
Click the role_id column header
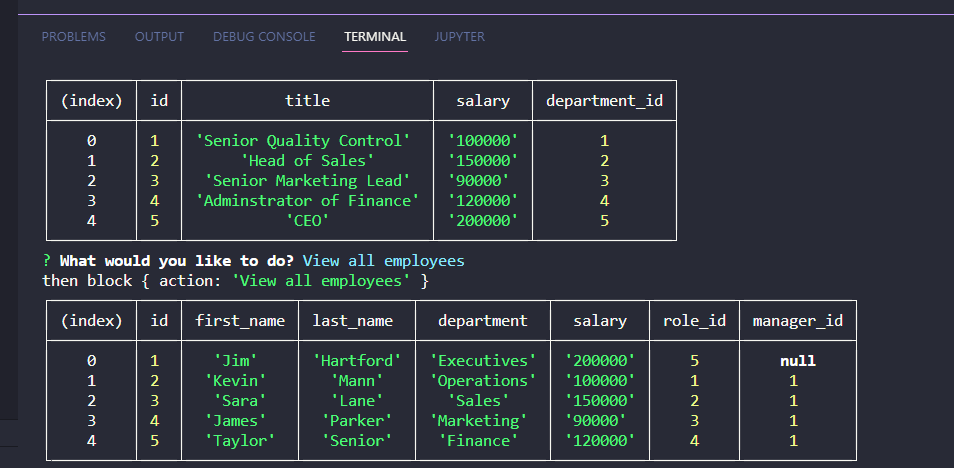point(694,321)
